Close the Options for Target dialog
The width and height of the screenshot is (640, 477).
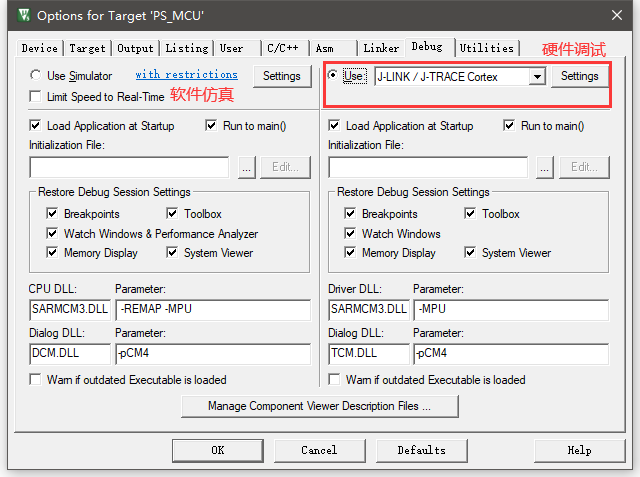[x=617, y=16]
